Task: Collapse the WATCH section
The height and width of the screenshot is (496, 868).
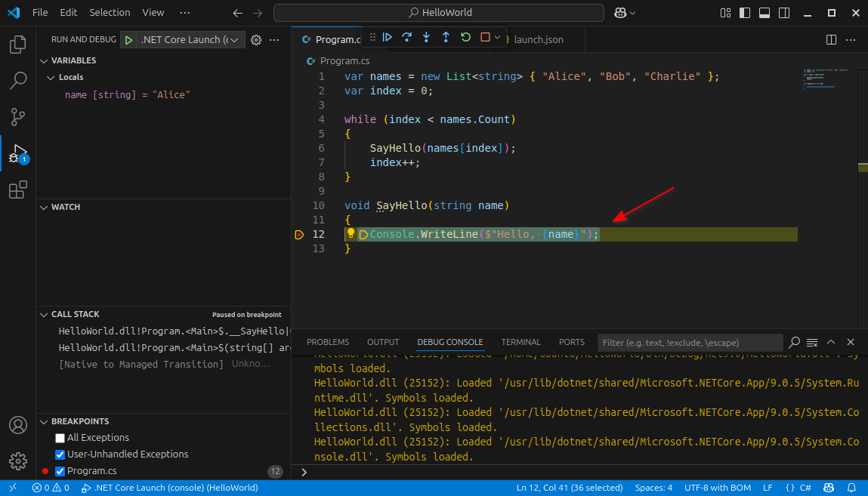Action: [x=45, y=208]
